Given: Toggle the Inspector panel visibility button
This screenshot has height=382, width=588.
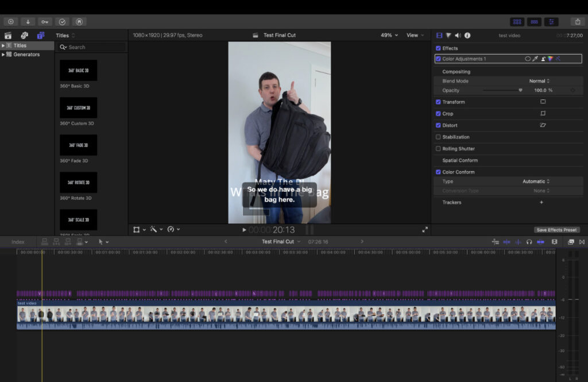Looking at the screenshot, I should (551, 22).
